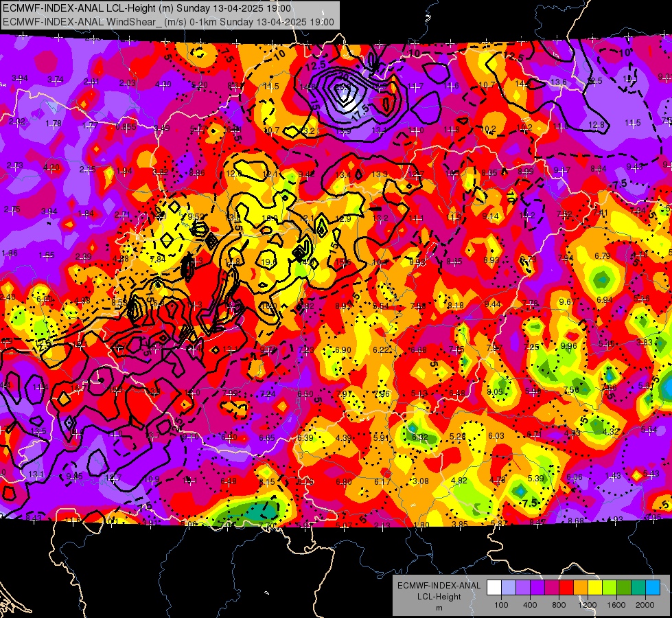Select the red legend color swatch
The width and height of the screenshot is (672, 618).
(x=566, y=588)
